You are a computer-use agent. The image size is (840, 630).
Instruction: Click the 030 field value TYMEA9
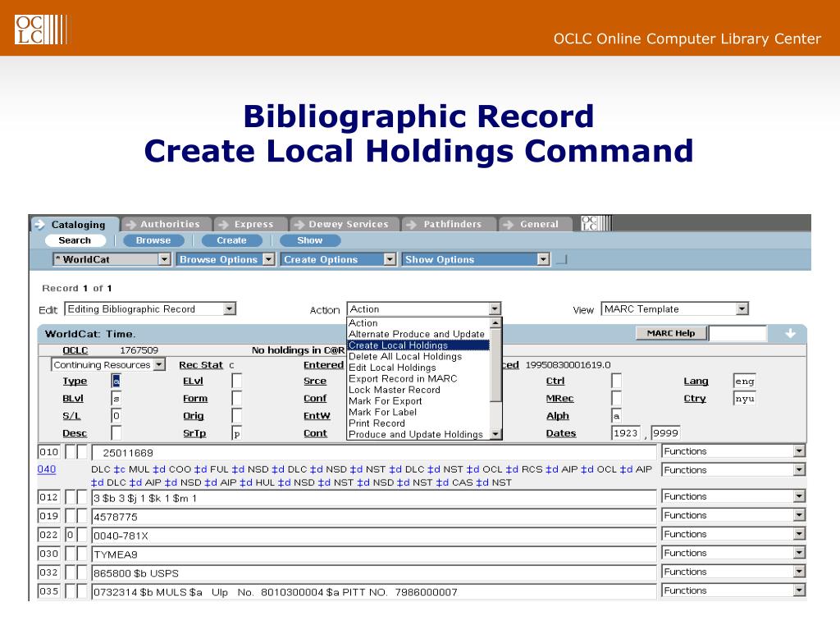(374, 554)
